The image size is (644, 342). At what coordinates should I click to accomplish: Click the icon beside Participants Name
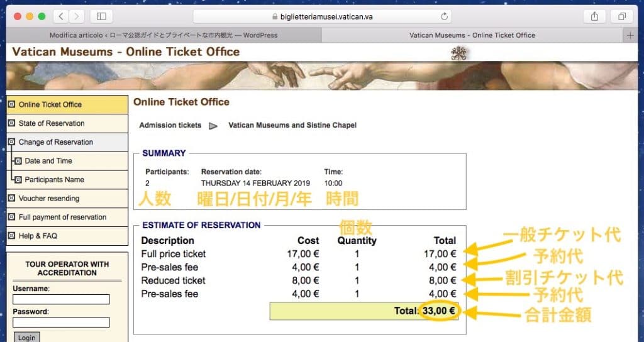[x=18, y=179]
